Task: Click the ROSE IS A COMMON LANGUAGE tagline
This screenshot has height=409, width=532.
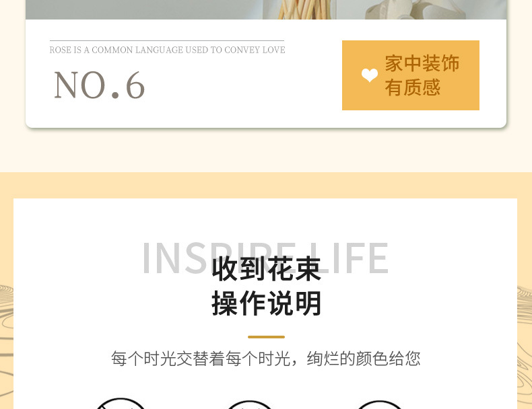Action: (167, 50)
